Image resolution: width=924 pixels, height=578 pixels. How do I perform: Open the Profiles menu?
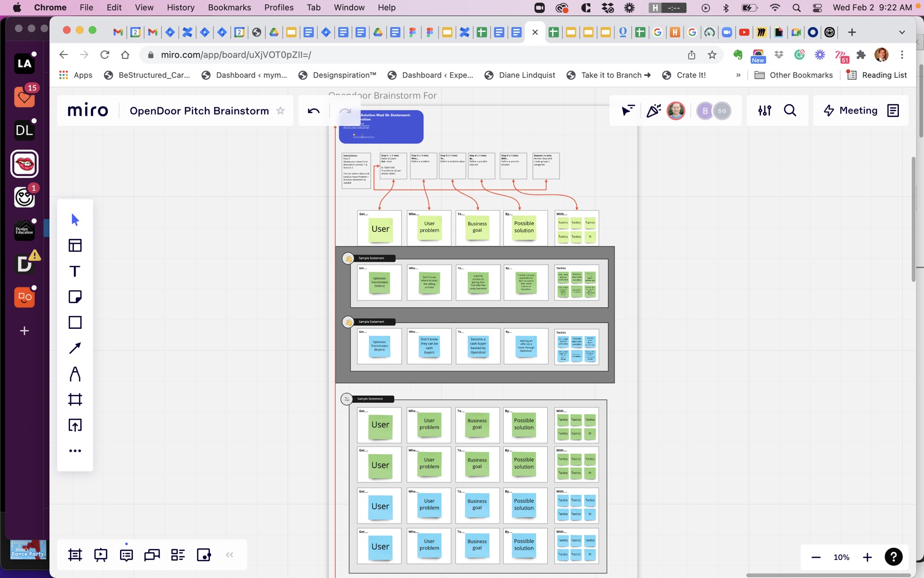pos(279,7)
